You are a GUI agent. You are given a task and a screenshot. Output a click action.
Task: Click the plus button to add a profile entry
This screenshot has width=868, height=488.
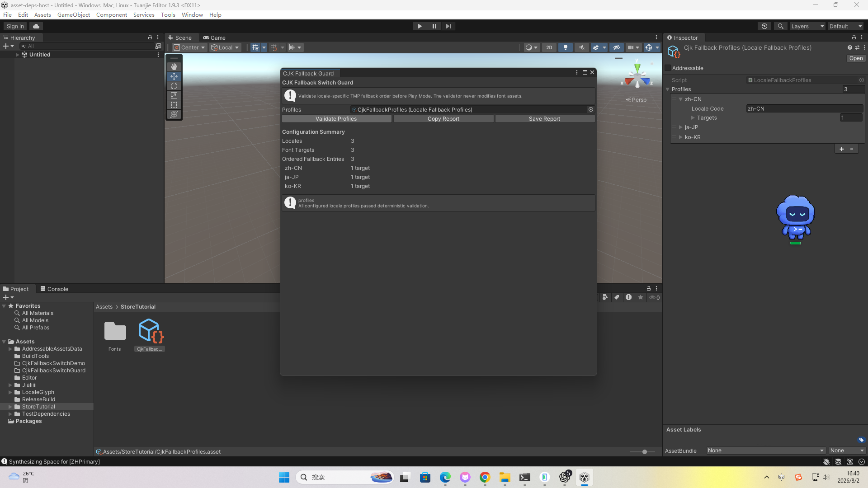pos(841,149)
